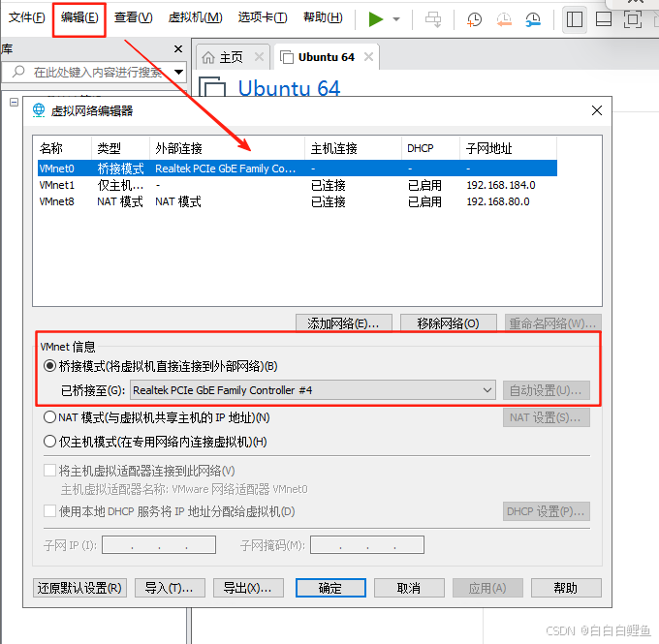Select the VMnet1 network row

tap(298, 185)
